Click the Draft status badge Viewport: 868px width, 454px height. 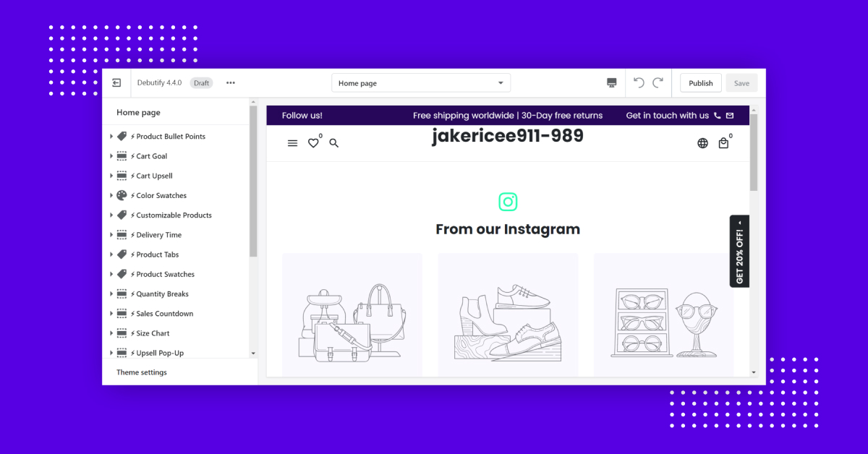(201, 83)
